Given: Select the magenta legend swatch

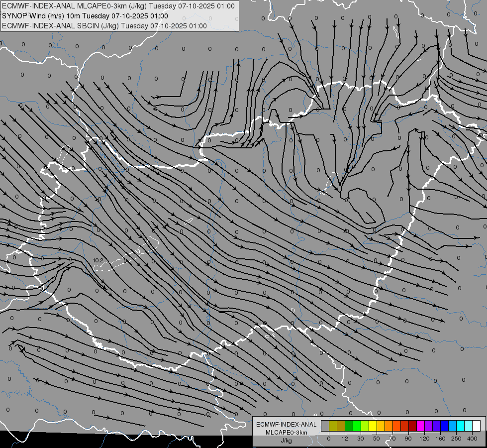Looking at the screenshot, I should [x=420, y=426].
